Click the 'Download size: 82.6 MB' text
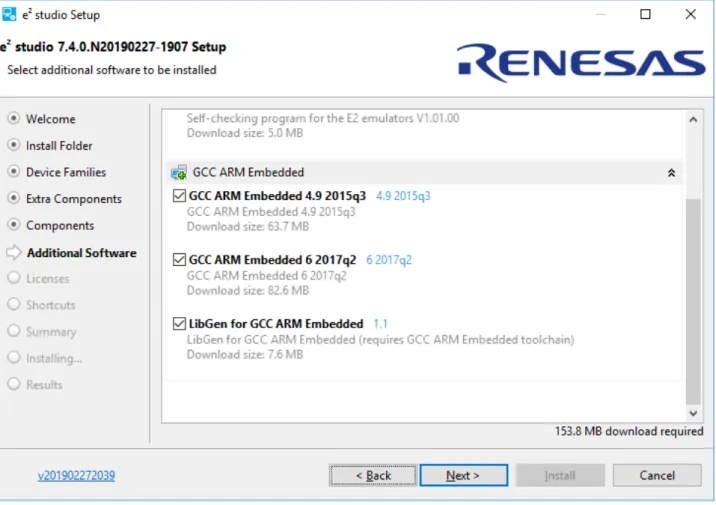 [248, 290]
